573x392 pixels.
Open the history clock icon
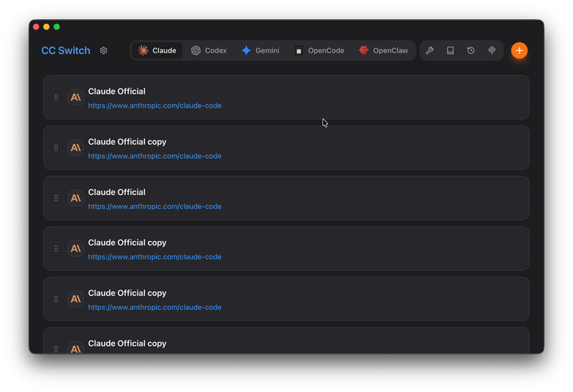click(470, 50)
